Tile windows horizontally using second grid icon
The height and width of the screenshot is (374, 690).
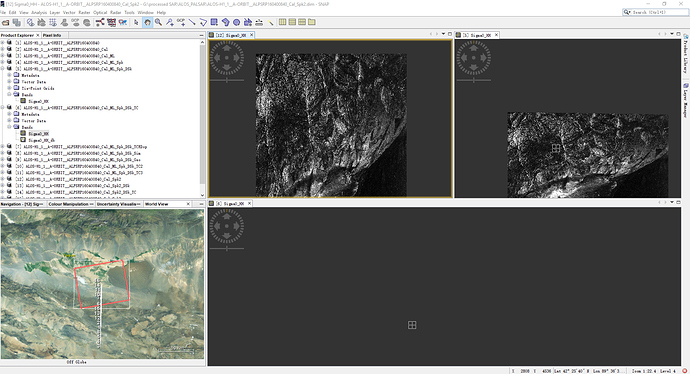click(x=292, y=22)
